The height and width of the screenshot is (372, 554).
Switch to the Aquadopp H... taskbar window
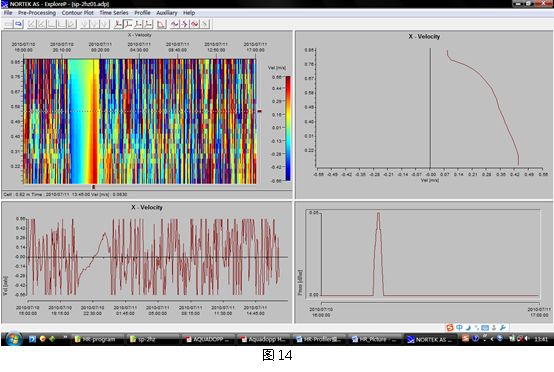pyautogui.click(x=264, y=339)
